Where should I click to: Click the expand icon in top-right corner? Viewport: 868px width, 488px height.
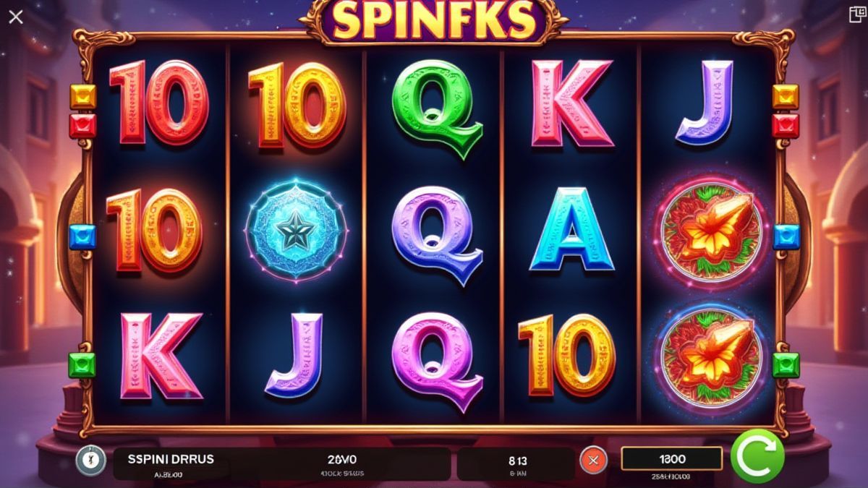pyautogui.click(x=854, y=16)
